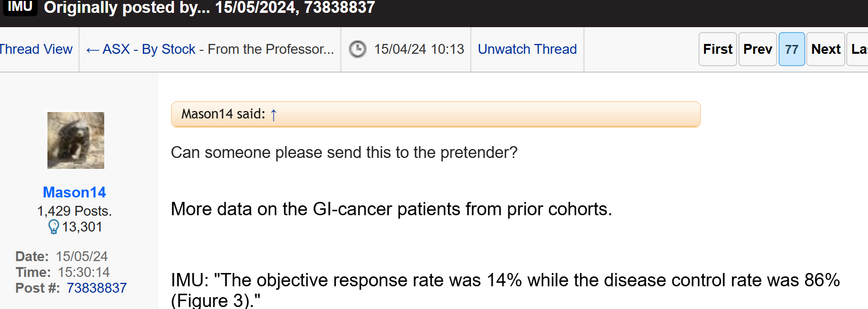The height and width of the screenshot is (309, 868).
Task: Go to the Prev page
Action: [757, 49]
